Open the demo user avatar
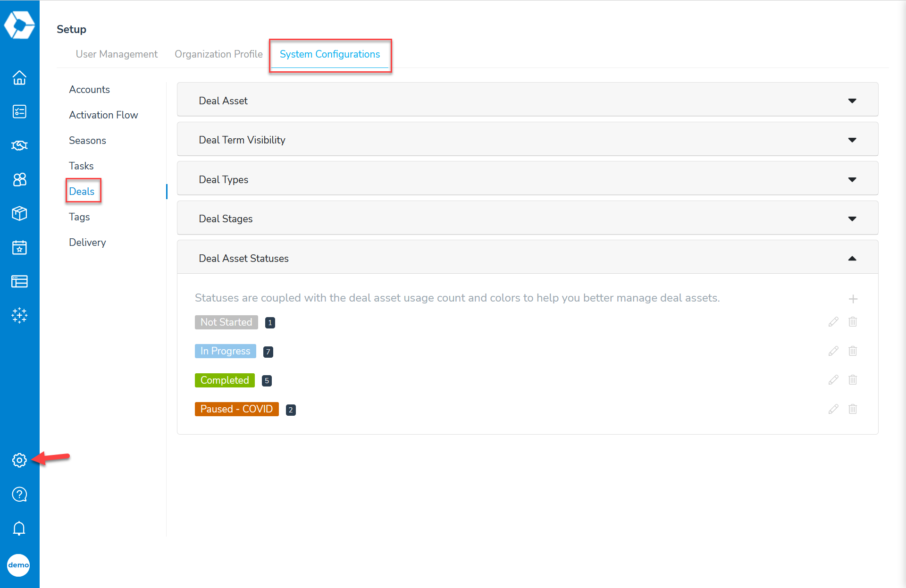This screenshot has width=906, height=588. point(19,565)
